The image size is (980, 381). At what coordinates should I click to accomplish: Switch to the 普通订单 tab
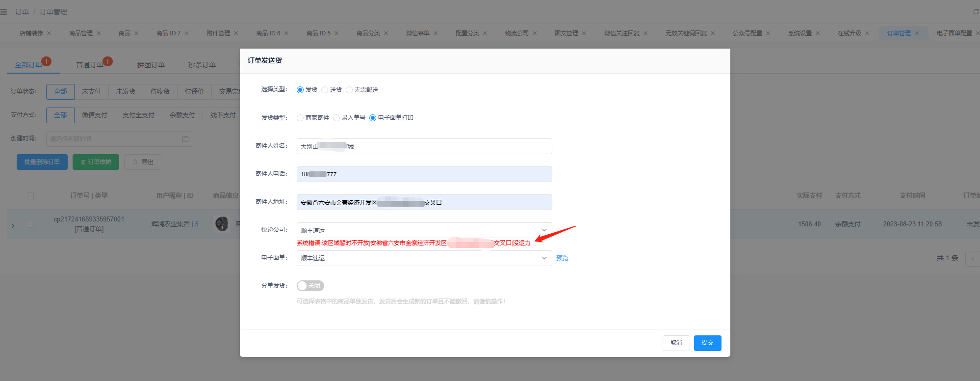click(90, 65)
